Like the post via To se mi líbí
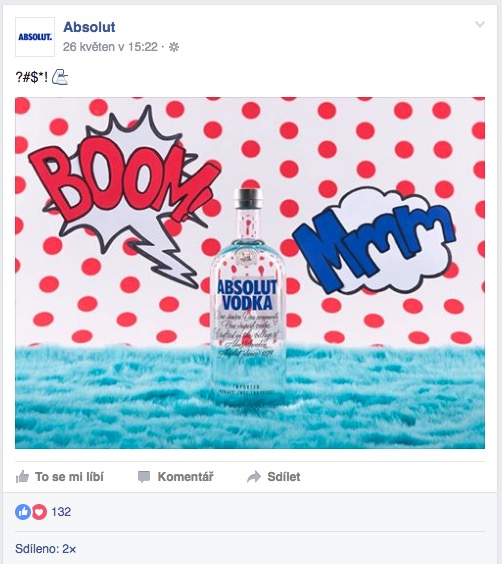The height and width of the screenshot is (564, 502). coord(60,477)
